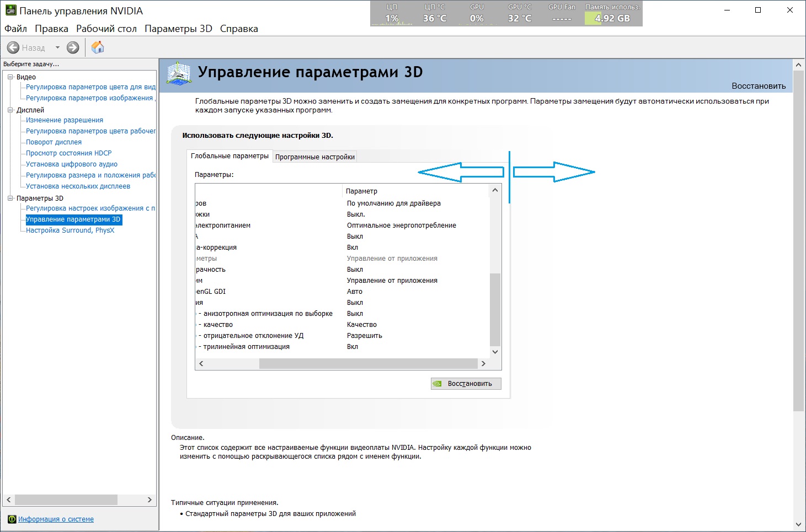Click the NVIDIA app icon in title bar
Viewport: 806px width, 532px height.
[x=10, y=10]
